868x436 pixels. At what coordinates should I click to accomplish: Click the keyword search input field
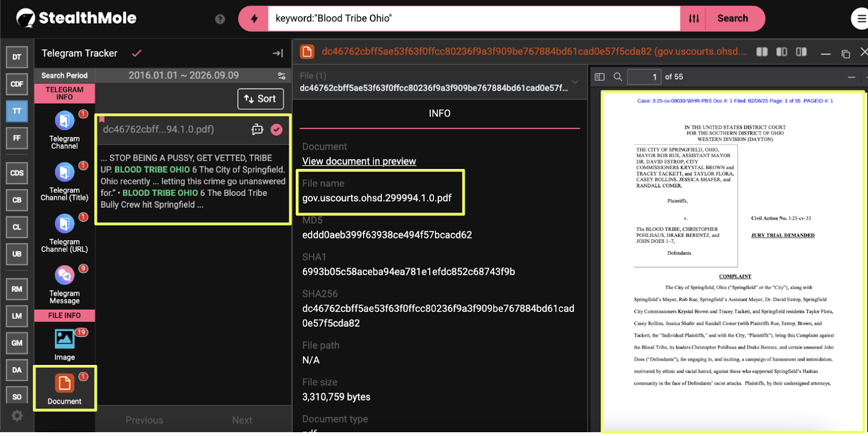click(x=474, y=18)
